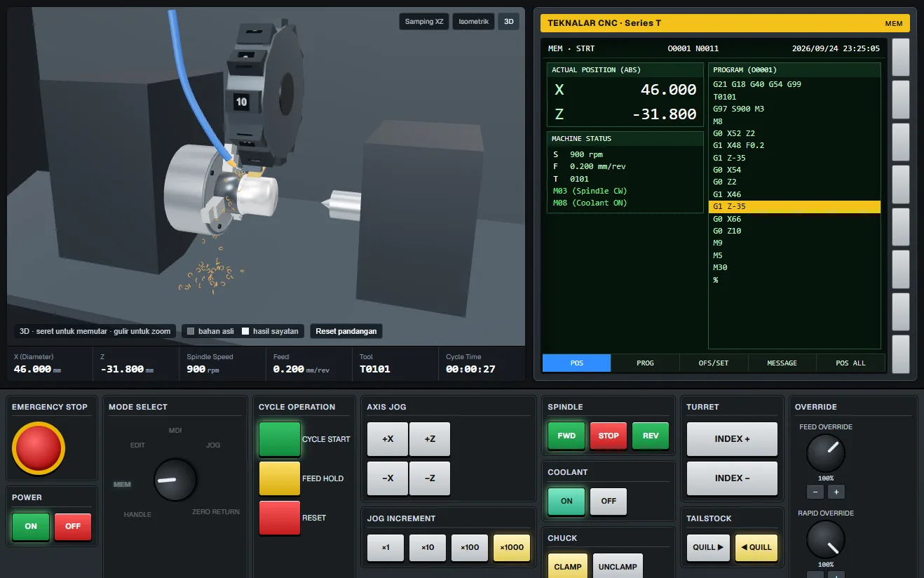Click Reset pandangan button

[346, 331]
